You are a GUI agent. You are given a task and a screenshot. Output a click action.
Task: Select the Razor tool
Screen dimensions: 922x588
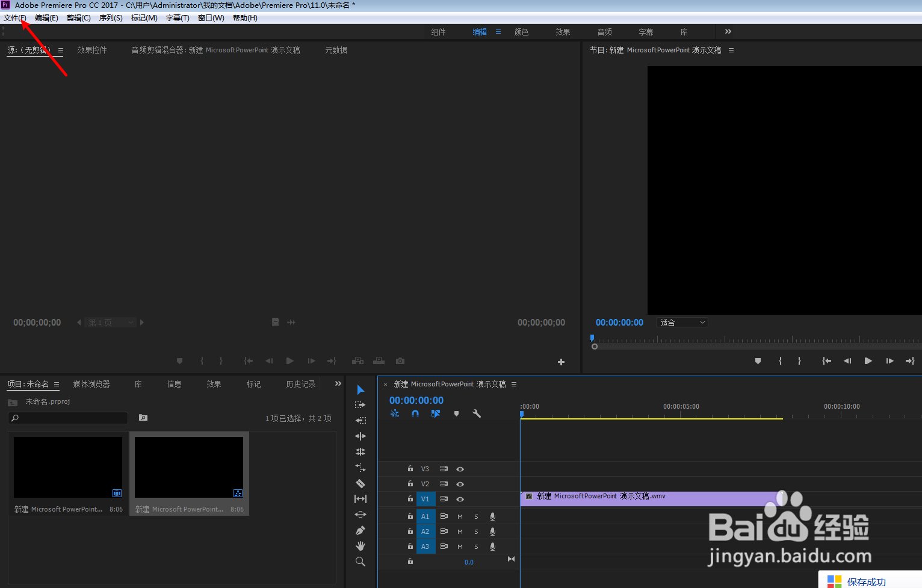click(360, 483)
